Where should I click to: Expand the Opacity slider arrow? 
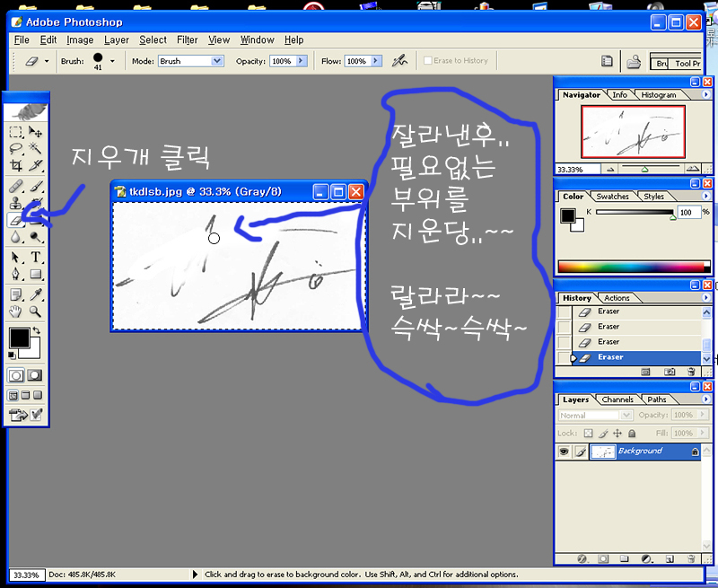pos(302,61)
